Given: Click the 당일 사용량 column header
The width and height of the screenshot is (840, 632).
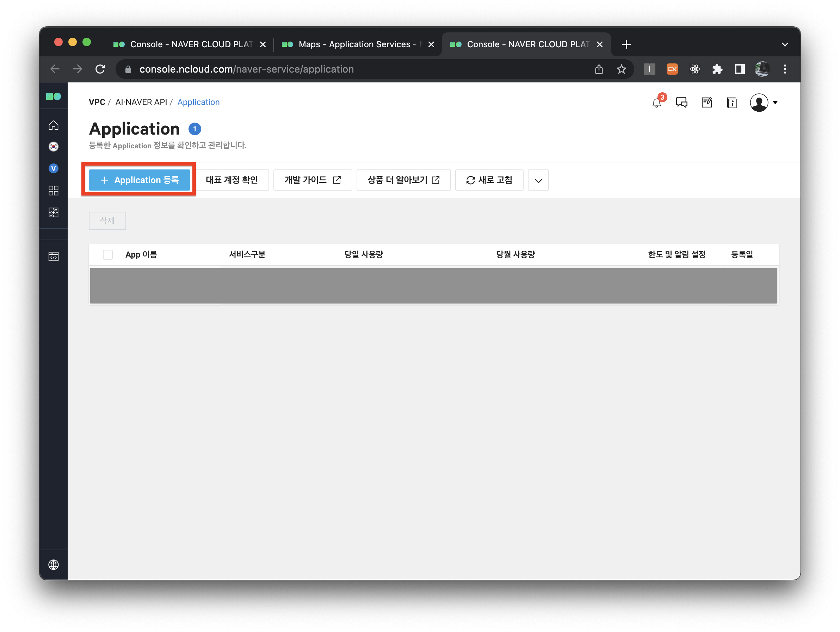Looking at the screenshot, I should point(363,255).
